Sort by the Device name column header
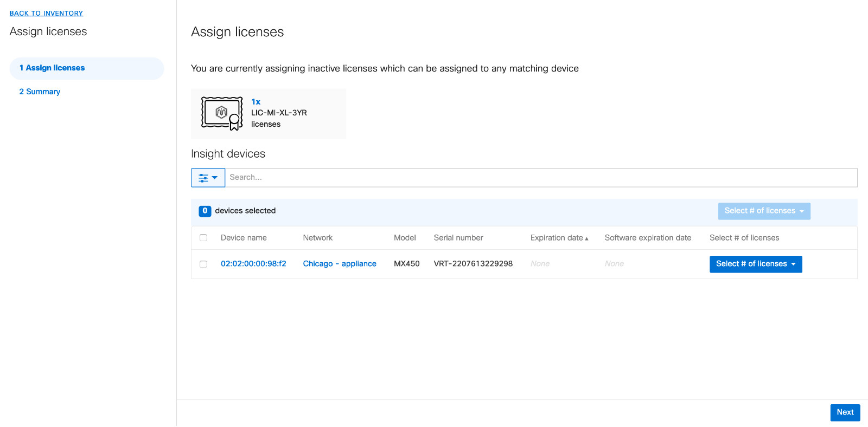 pyautogui.click(x=244, y=238)
